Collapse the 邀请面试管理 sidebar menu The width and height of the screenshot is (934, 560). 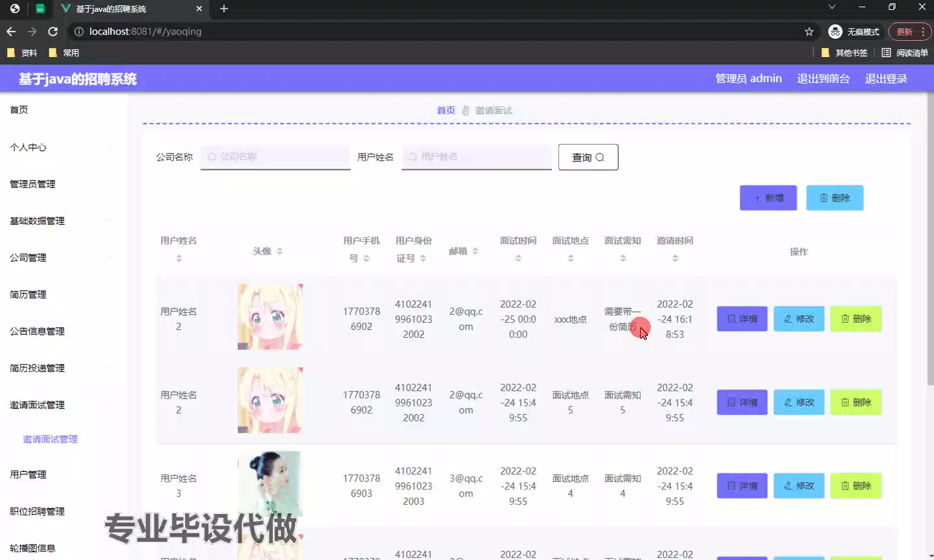click(38, 404)
